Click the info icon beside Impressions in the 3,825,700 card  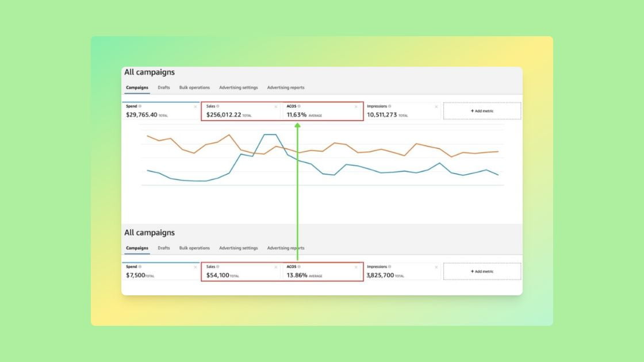[389, 267]
